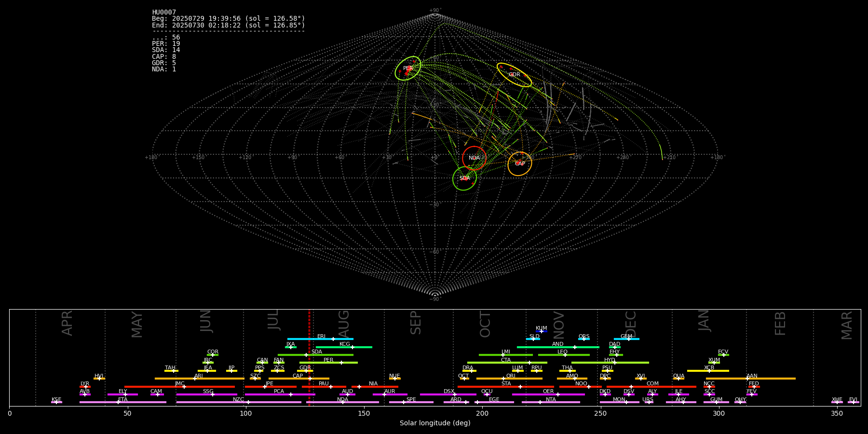Click the GDR radiant ellipse on sky map
This screenshot has height=434, width=868.
coord(515,75)
